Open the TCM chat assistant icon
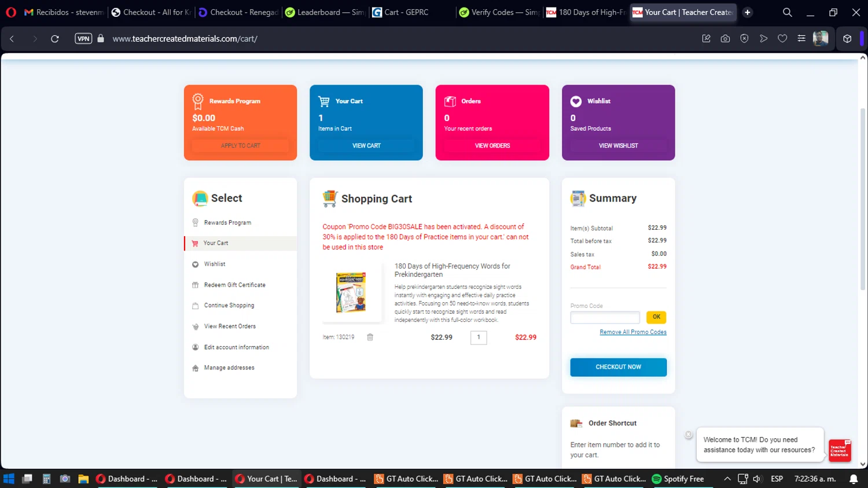 coord(840,450)
